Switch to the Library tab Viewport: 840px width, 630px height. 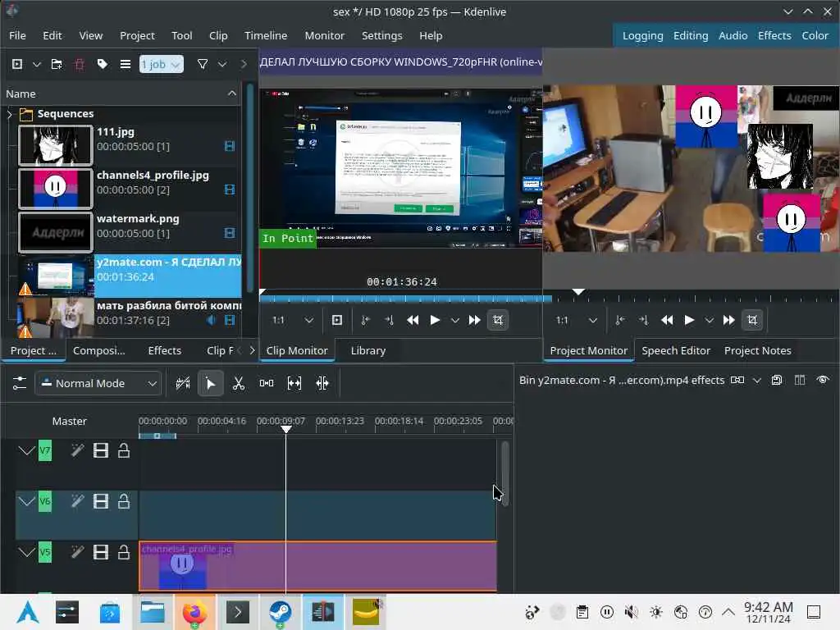coord(368,350)
